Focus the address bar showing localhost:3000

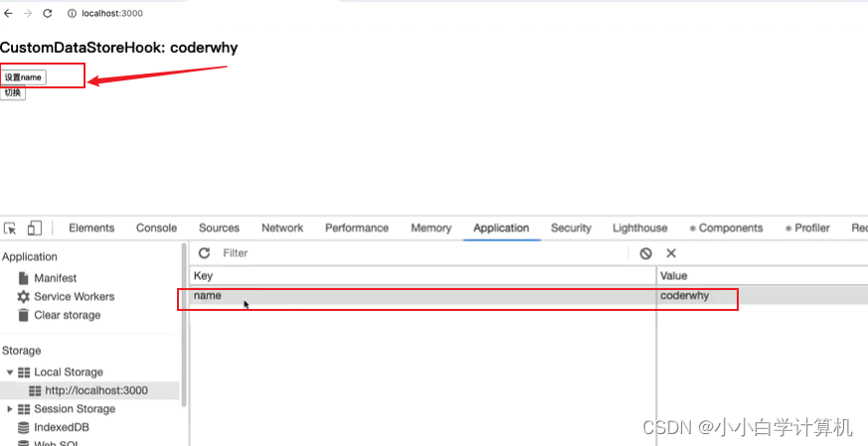(111, 13)
